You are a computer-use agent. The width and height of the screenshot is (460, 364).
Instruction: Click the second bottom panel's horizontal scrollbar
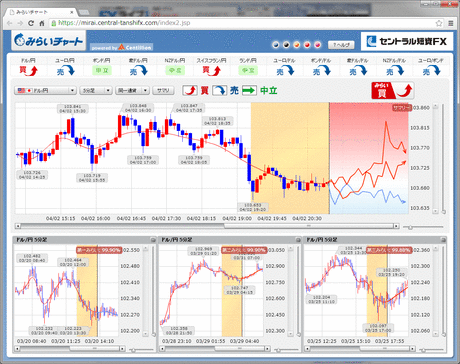tap(216, 349)
